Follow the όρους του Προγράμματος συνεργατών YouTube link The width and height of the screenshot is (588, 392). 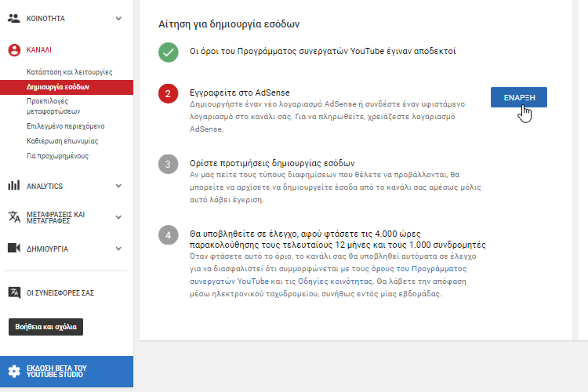[328, 275]
